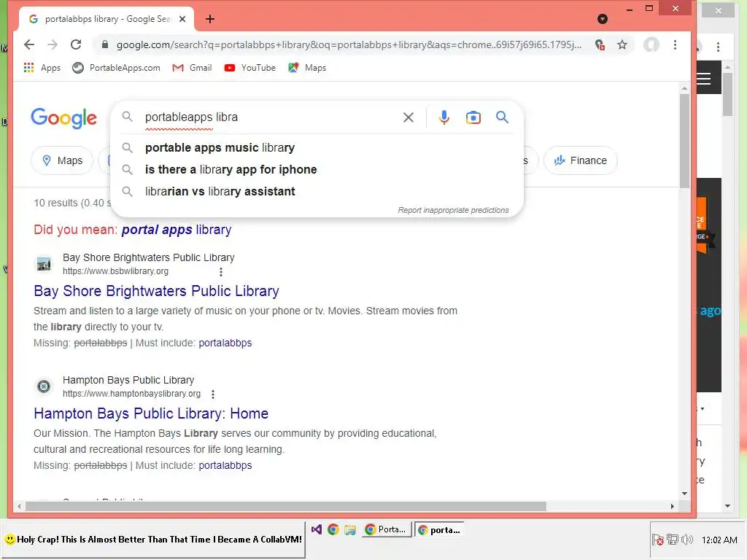Click the volume speaker tray icon
Viewport: 747px width, 560px height.
coord(687,540)
